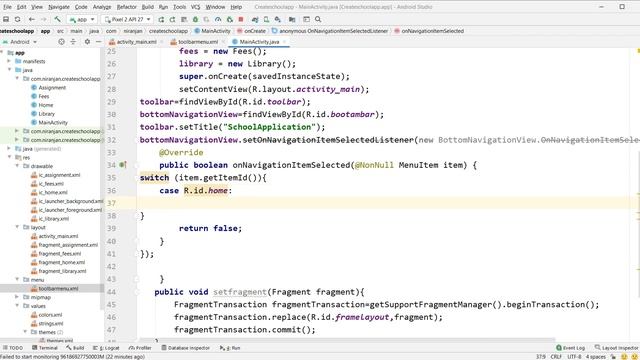Viewport: 640px width, 360px height.
Task: Collapse the menu folder
Action: tap(17, 280)
